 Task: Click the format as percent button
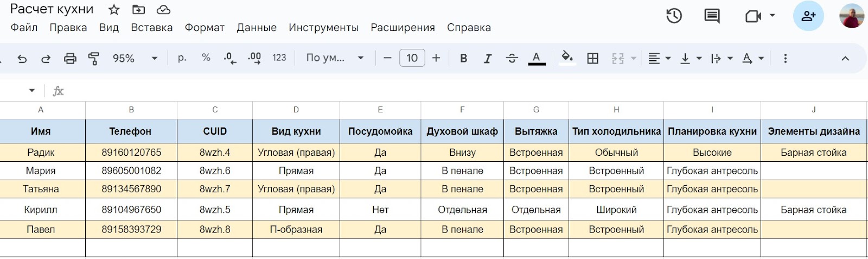coord(206,58)
